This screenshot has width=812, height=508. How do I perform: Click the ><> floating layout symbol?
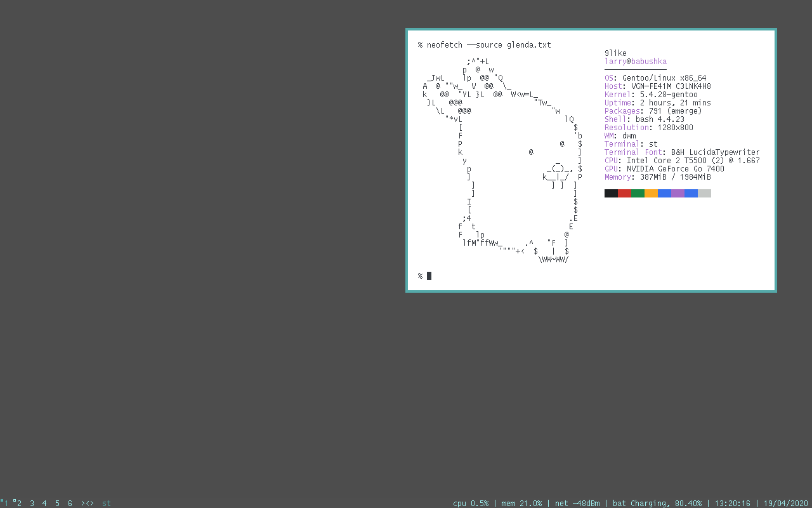(x=88, y=503)
